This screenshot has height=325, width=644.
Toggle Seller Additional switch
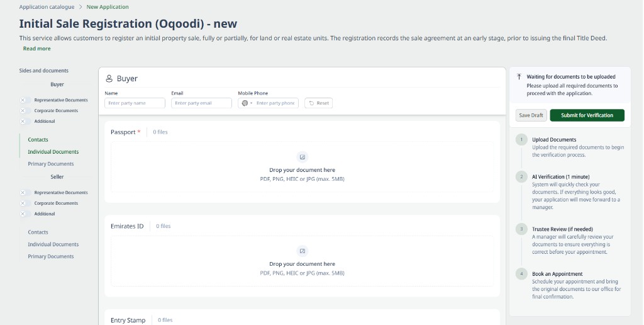25,214
